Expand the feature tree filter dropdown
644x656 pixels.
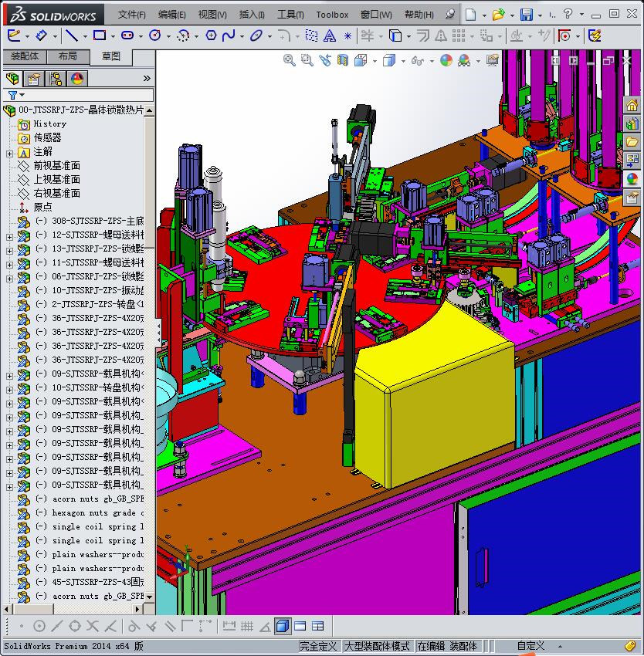pyautogui.click(x=13, y=96)
